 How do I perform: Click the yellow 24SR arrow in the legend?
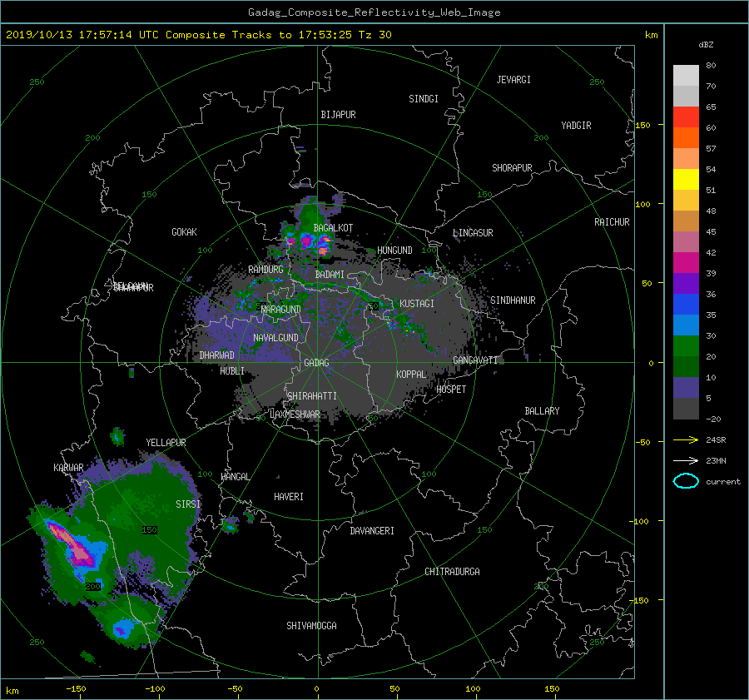pyautogui.click(x=686, y=439)
